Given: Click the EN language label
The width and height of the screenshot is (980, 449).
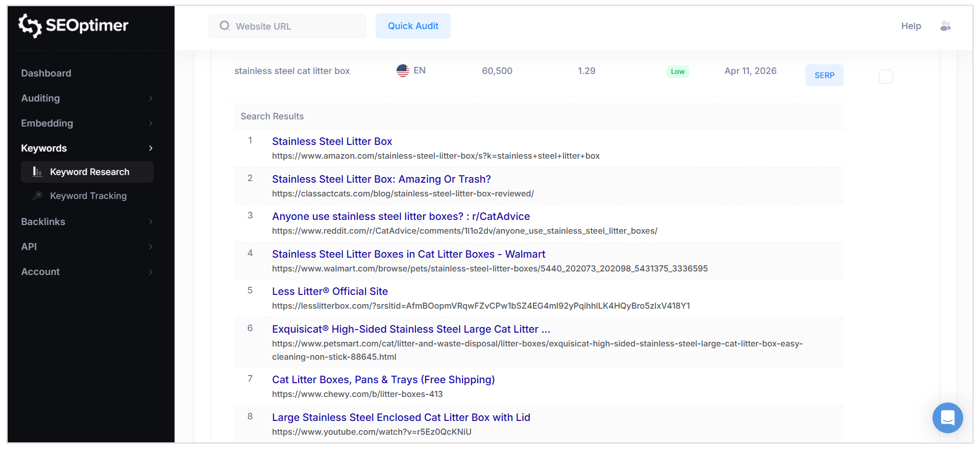Looking at the screenshot, I should (420, 70).
